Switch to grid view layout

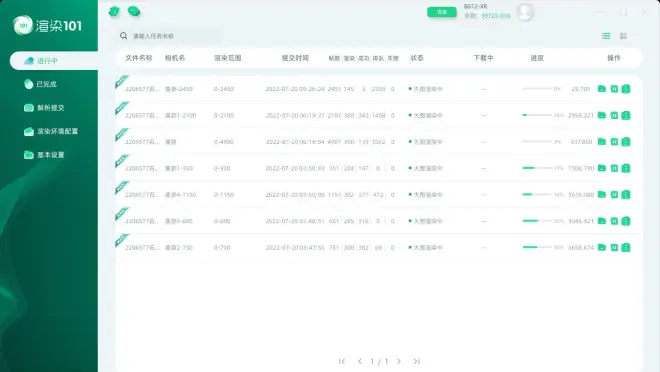coord(623,36)
